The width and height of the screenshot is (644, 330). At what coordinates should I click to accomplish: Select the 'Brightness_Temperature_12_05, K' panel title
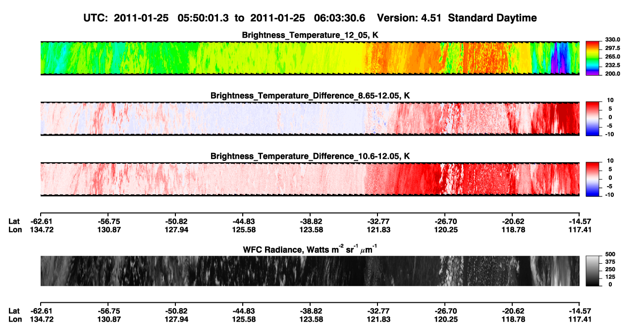click(x=311, y=35)
